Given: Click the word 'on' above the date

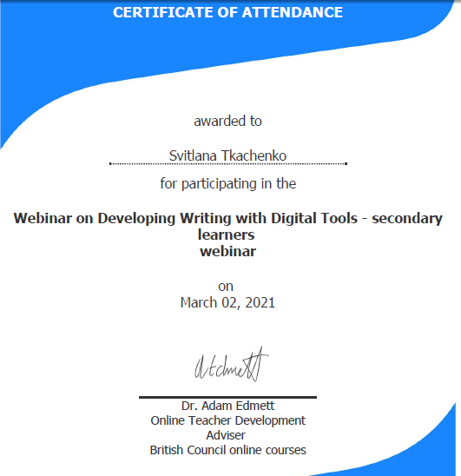Looking at the screenshot, I should [226, 287].
